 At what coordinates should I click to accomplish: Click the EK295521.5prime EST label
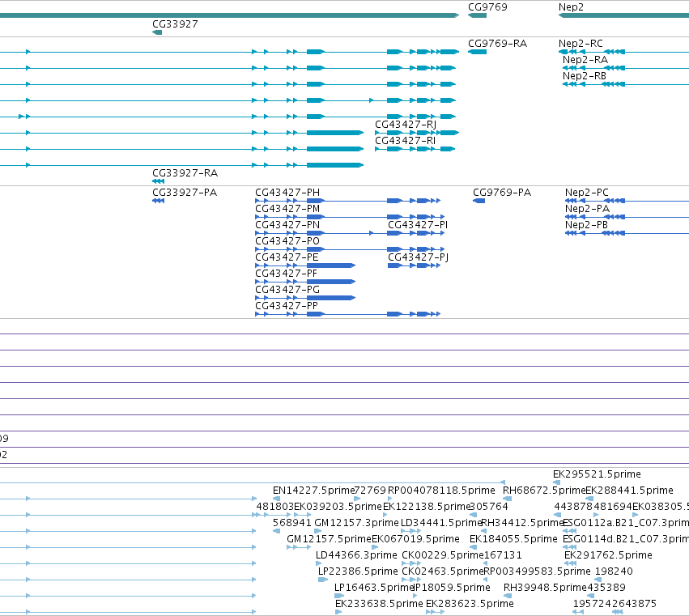tap(597, 474)
